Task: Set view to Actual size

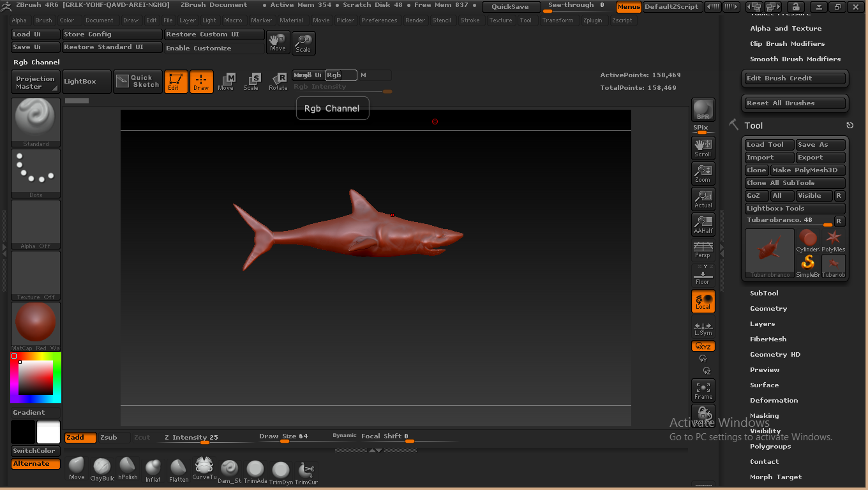Action: pyautogui.click(x=703, y=199)
